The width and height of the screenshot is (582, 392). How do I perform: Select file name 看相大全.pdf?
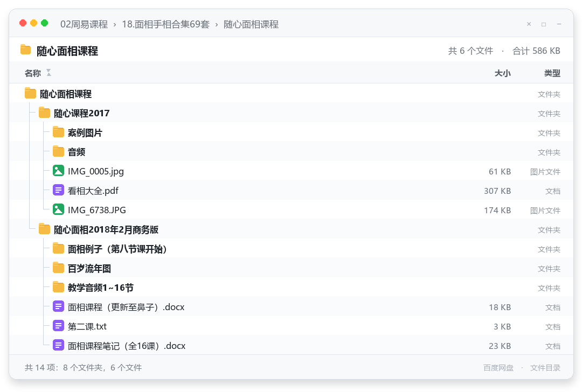click(93, 191)
